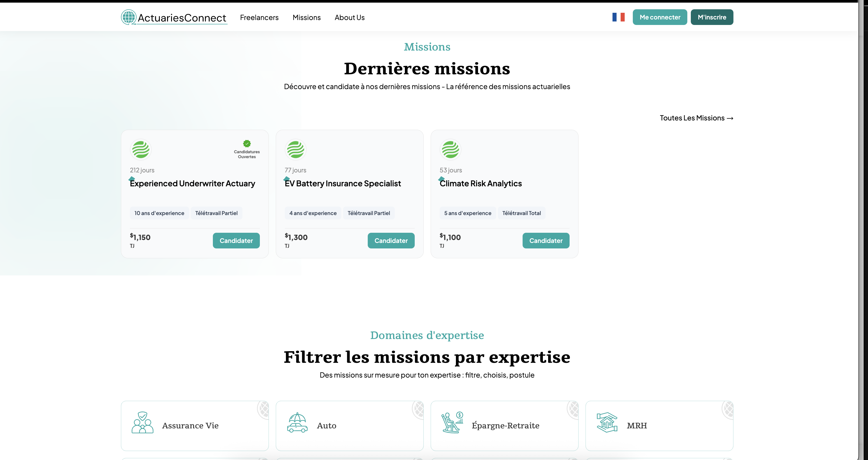Click the $1,100 daily rate

[x=450, y=237]
